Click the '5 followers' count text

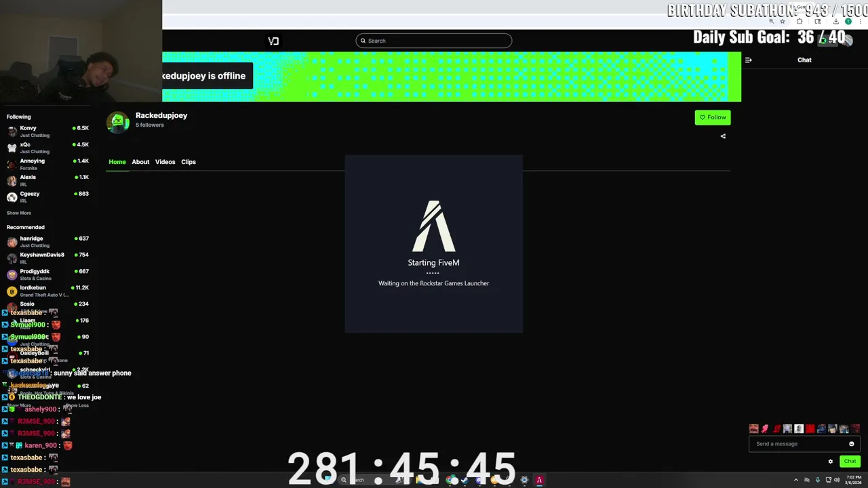tap(150, 125)
